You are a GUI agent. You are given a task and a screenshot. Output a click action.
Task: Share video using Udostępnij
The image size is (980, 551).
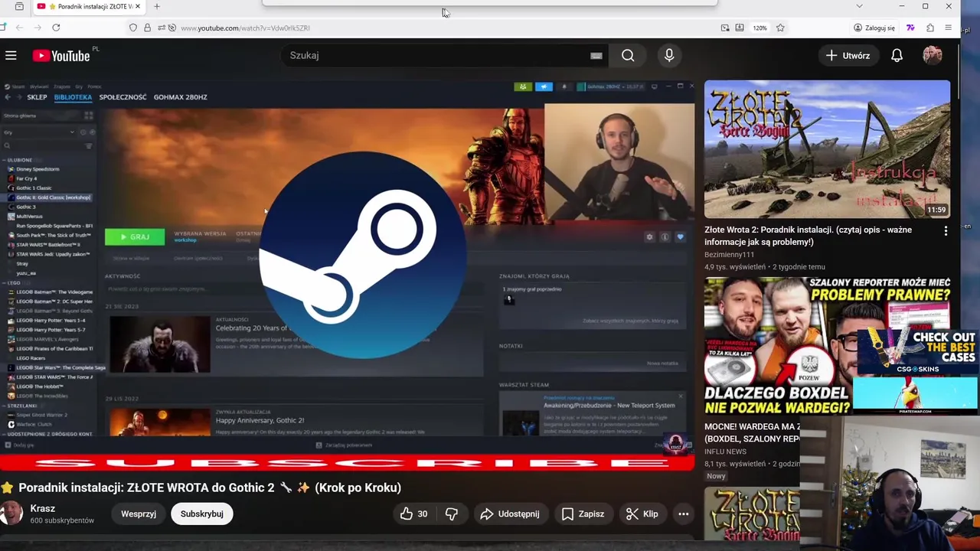click(x=510, y=514)
